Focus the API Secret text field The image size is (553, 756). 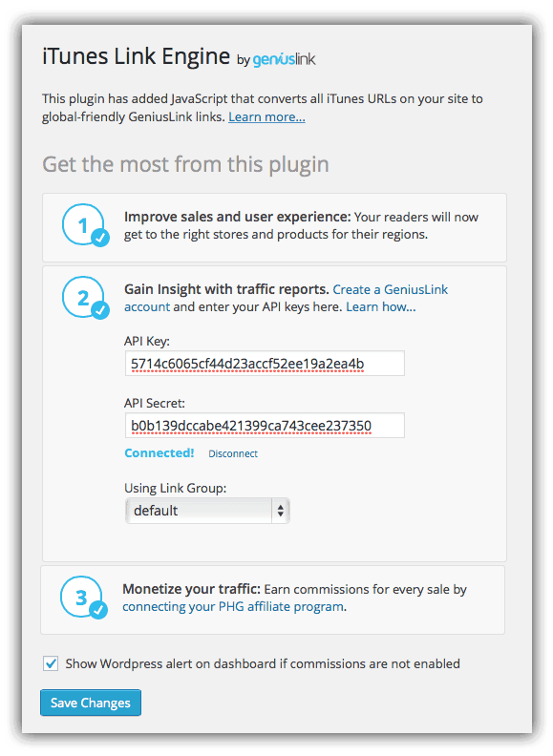265,426
